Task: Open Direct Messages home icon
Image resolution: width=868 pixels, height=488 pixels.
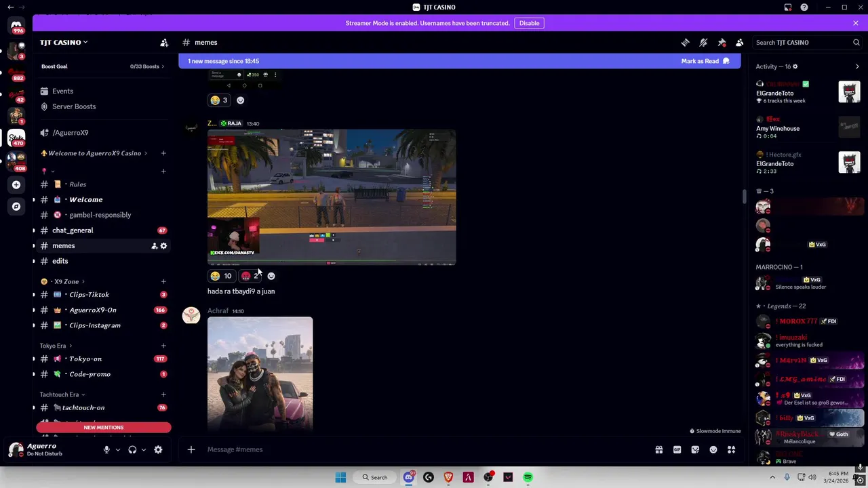Action: pos(16,26)
